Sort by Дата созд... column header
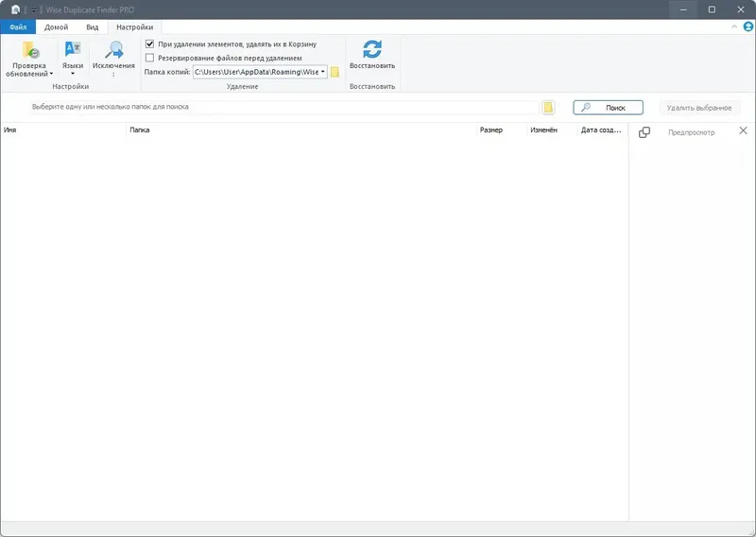The height and width of the screenshot is (537, 756). point(603,130)
